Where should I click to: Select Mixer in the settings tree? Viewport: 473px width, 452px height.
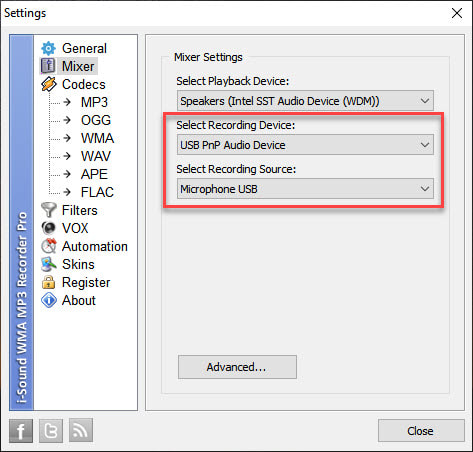78,66
